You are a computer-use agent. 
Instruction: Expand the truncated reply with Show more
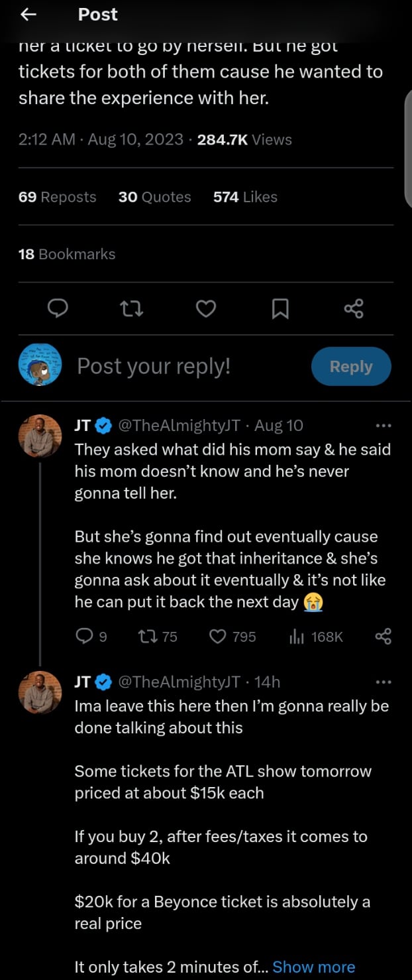313,967
